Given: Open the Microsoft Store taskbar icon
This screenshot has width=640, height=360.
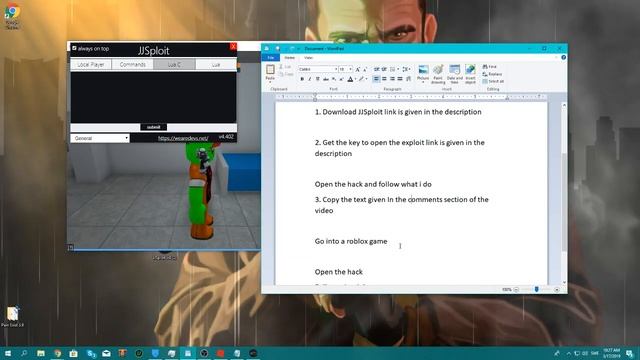Looking at the screenshot, I should (x=73, y=353).
